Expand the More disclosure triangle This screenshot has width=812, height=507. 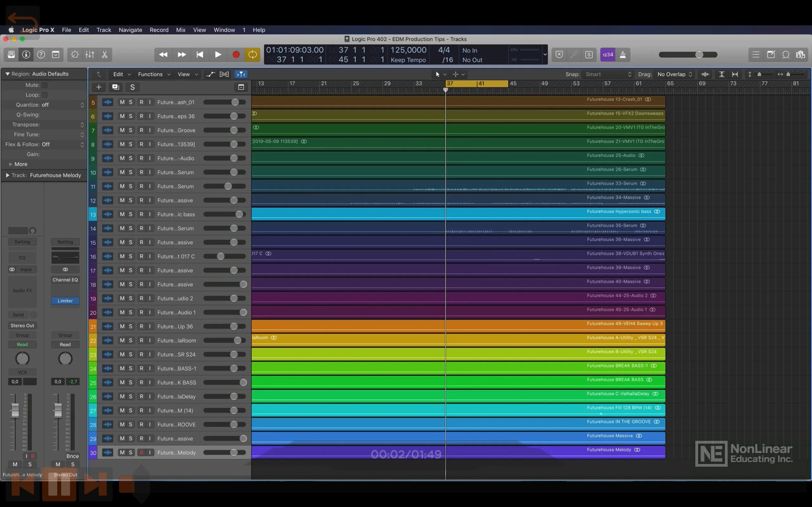tap(10, 164)
